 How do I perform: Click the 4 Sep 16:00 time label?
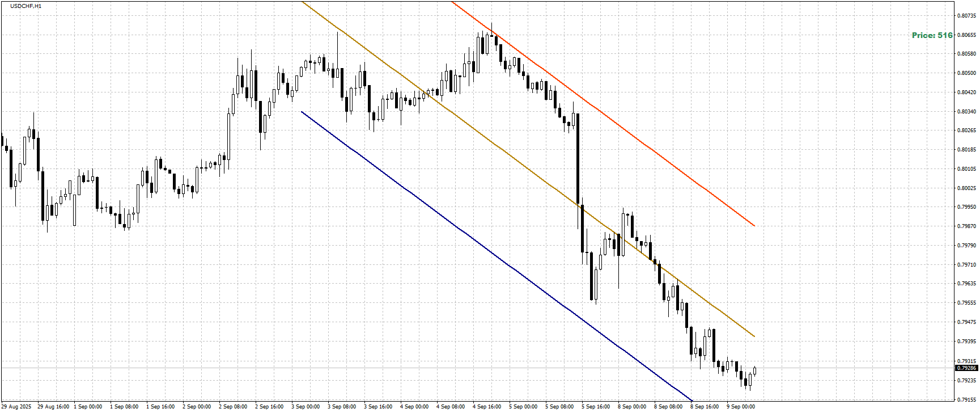tap(487, 407)
